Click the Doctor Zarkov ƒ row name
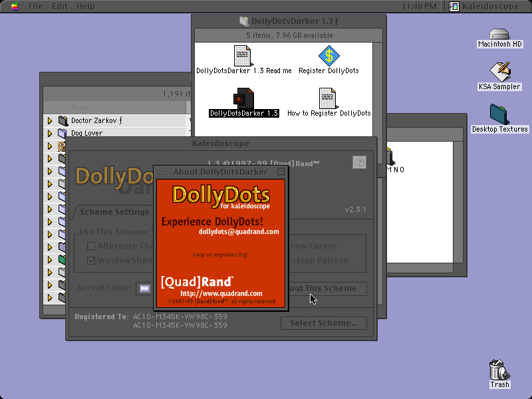Viewport: 532px width, 399px height. coord(96,120)
